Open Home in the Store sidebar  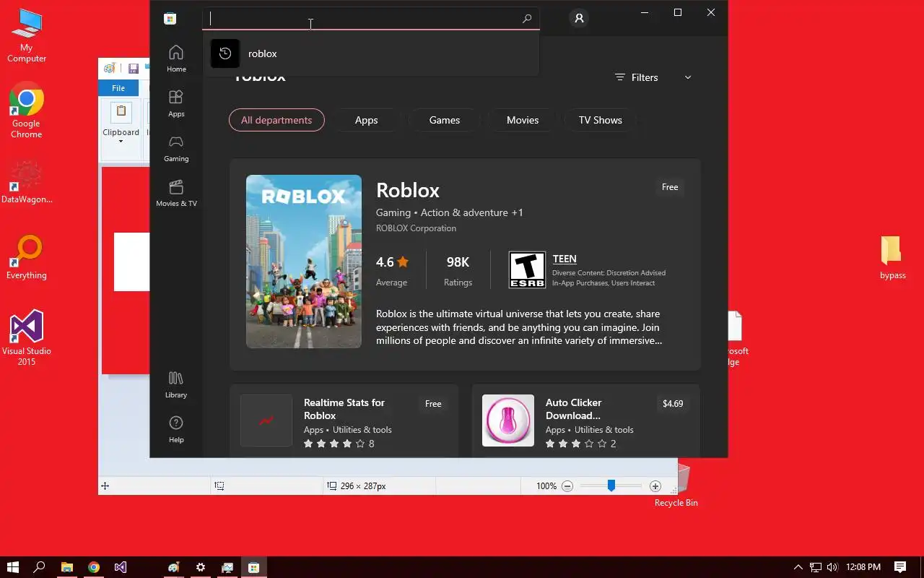176,59
